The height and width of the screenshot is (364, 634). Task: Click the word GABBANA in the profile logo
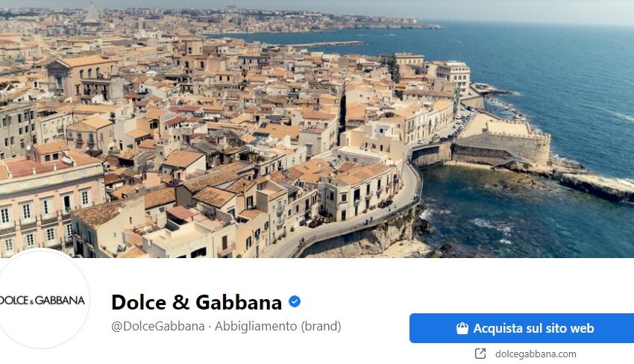pos(60,300)
